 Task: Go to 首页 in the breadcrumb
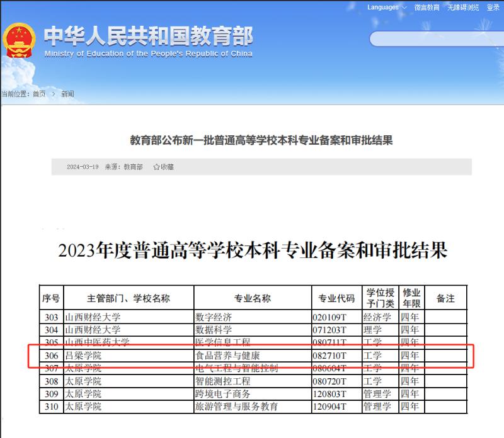coord(39,94)
